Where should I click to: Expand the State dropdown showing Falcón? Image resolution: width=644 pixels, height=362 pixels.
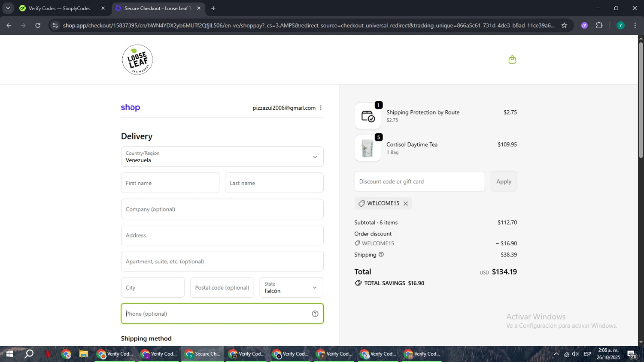291,287
